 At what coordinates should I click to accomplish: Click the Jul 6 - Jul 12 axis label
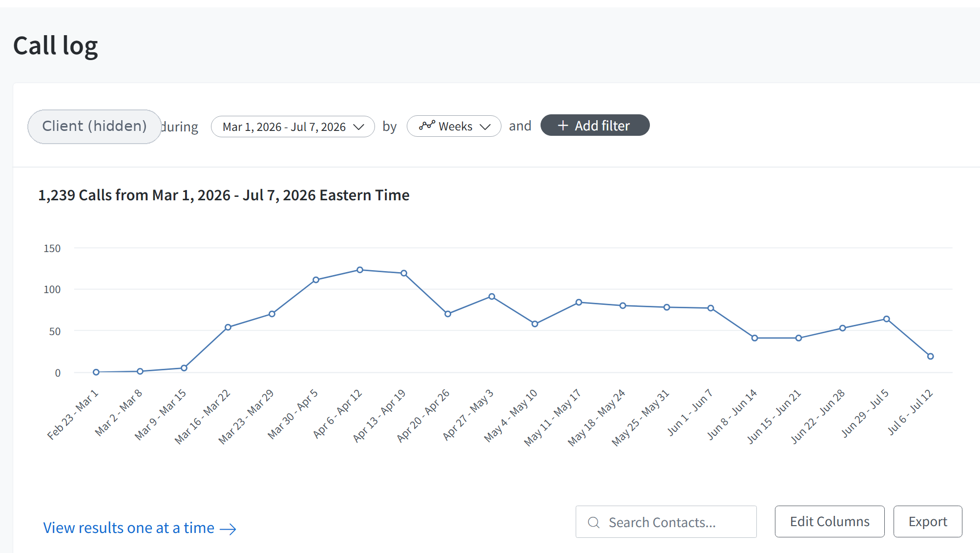pyautogui.click(x=910, y=412)
